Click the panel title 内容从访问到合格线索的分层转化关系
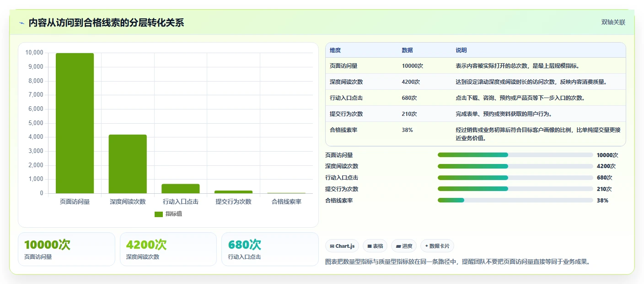 106,22
